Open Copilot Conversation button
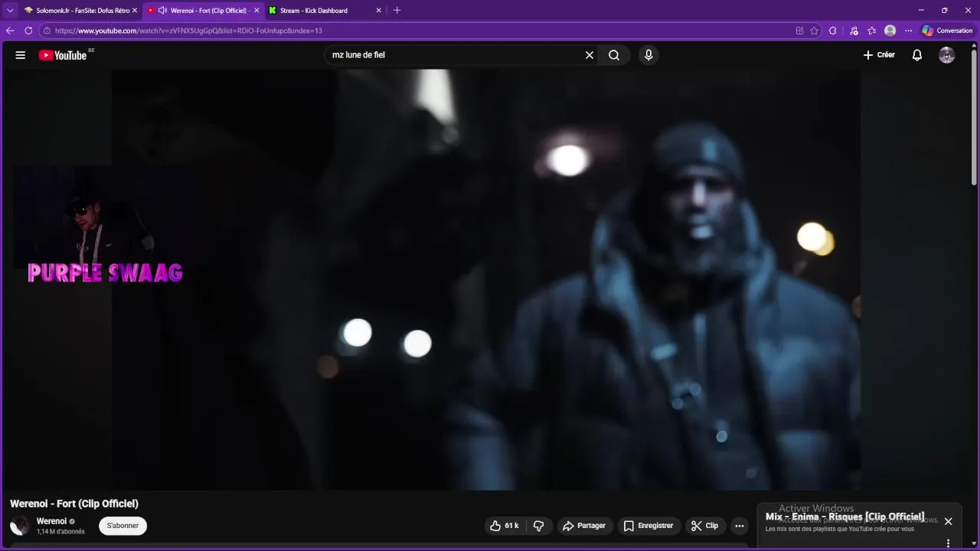 coord(947,31)
